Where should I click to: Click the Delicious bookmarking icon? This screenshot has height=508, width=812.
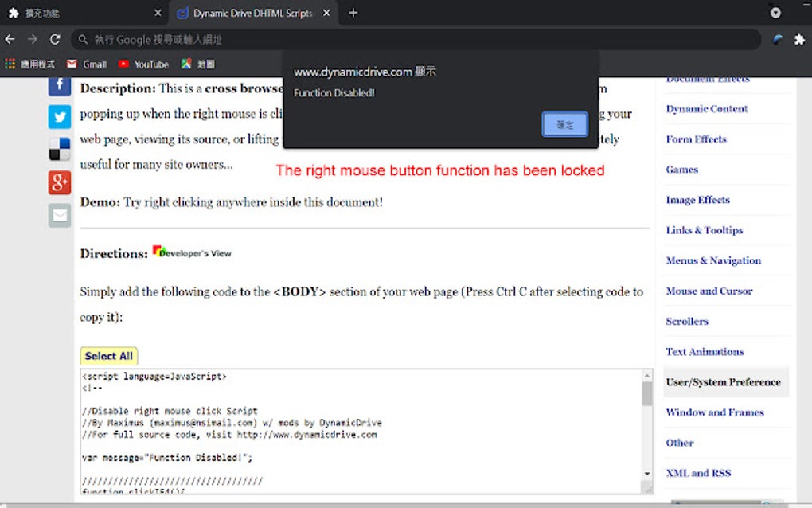[x=59, y=149]
